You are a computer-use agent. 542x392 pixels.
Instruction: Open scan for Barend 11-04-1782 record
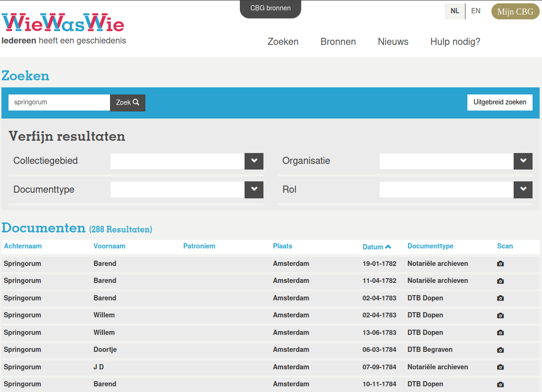click(500, 281)
